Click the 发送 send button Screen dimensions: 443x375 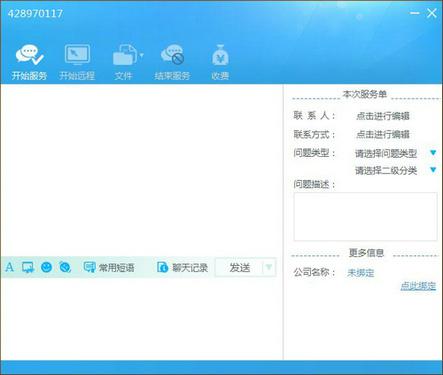click(239, 267)
